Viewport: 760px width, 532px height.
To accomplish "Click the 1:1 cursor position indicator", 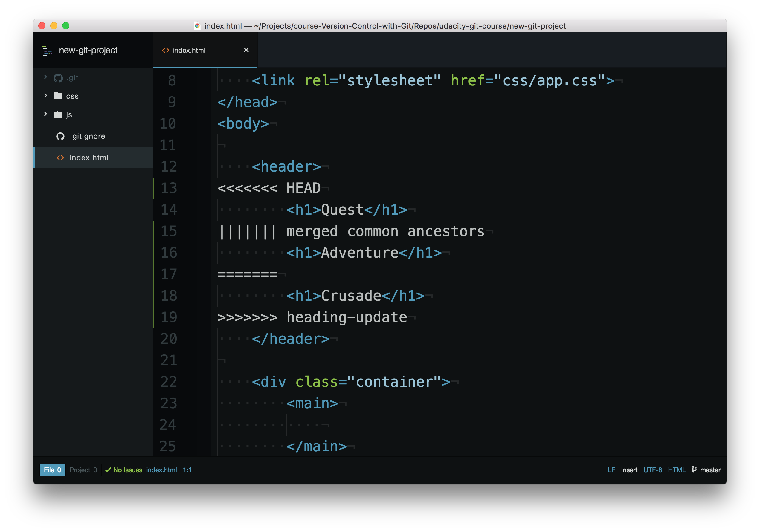I will pyautogui.click(x=187, y=470).
